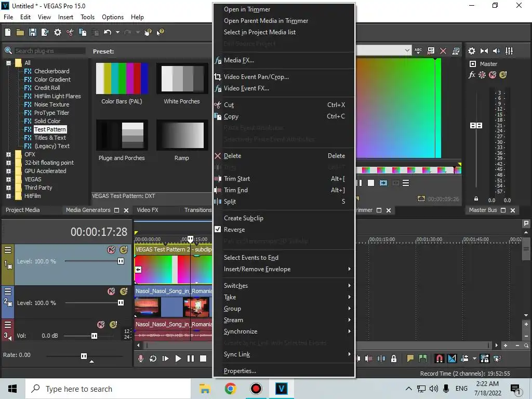Toggle automatic crossfades icon
Screen dimensions: 532x399
coord(452,358)
